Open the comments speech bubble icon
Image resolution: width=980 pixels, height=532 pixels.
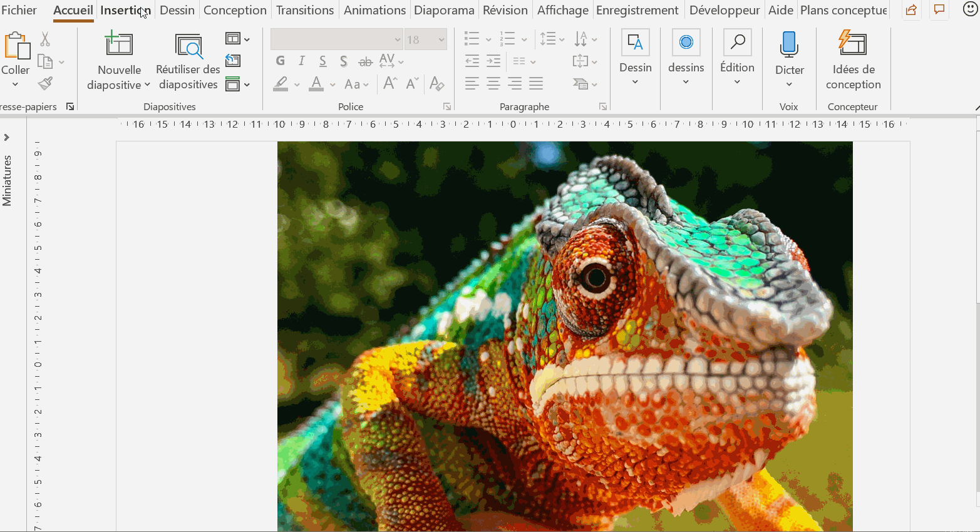coord(939,10)
